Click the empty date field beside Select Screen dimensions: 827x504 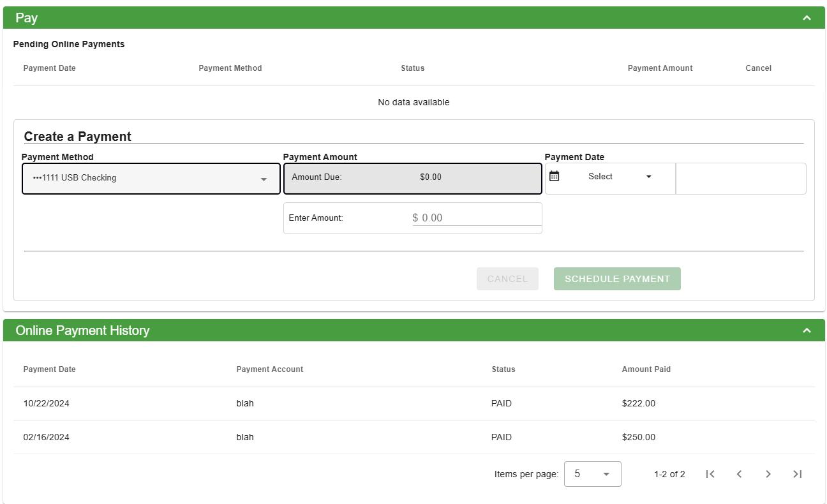pos(740,179)
